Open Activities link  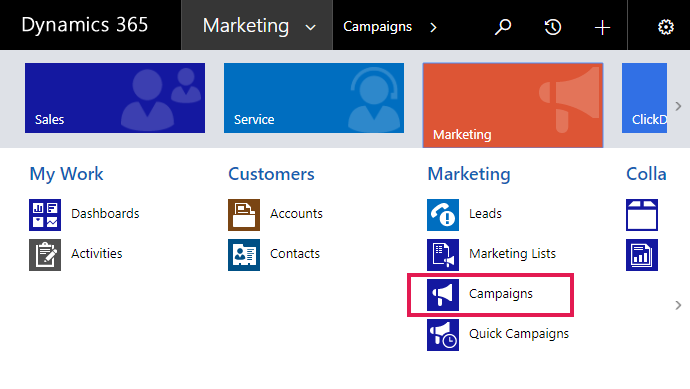97,253
